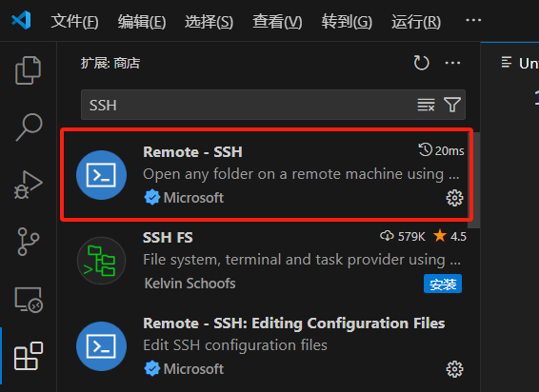Show hidden menu bar items ellipsis
Image resolution: width=539 pixels, height=392 pixels.
click(x=473, y=20)
